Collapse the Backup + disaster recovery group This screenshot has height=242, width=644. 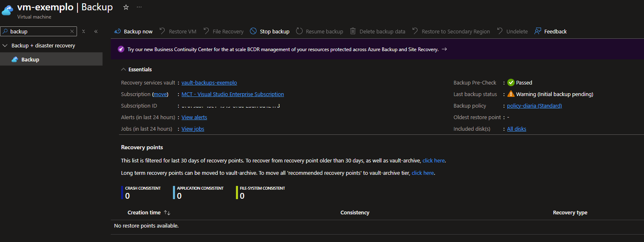[x=5, y=46]
